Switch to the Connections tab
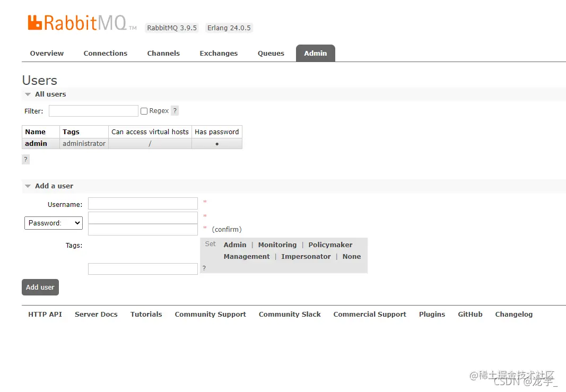 click(x=106, y=54)
